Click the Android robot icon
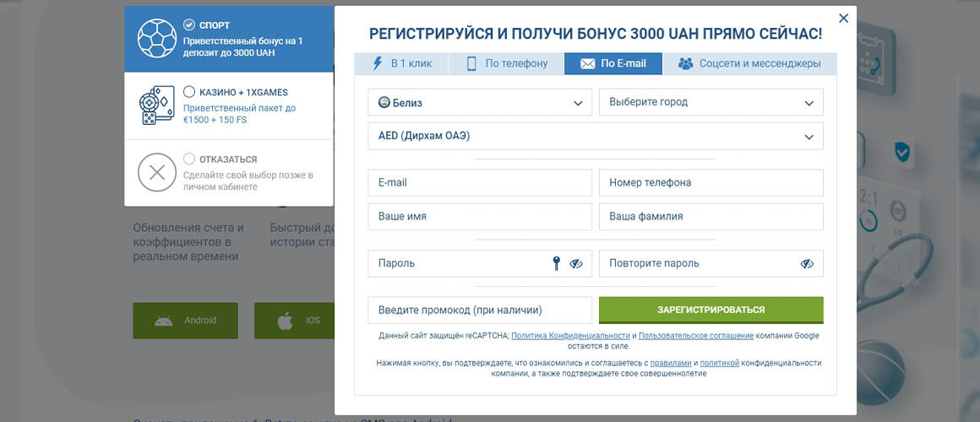980x422 pixels. [164, 321]
